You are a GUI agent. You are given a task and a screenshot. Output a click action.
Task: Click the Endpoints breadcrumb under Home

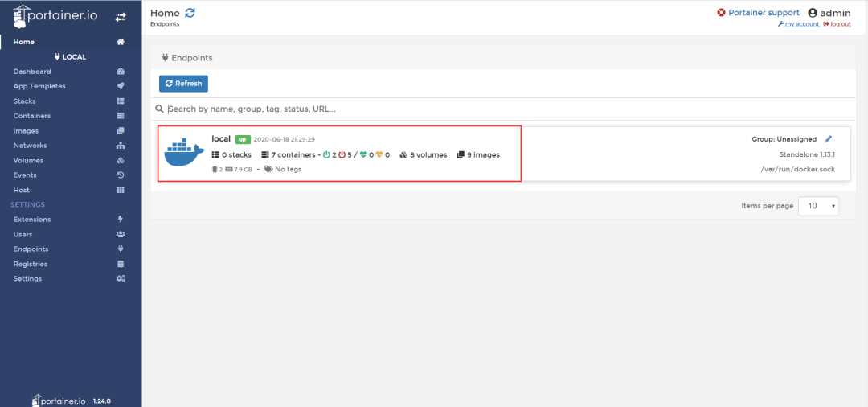[x=165, y=24]
